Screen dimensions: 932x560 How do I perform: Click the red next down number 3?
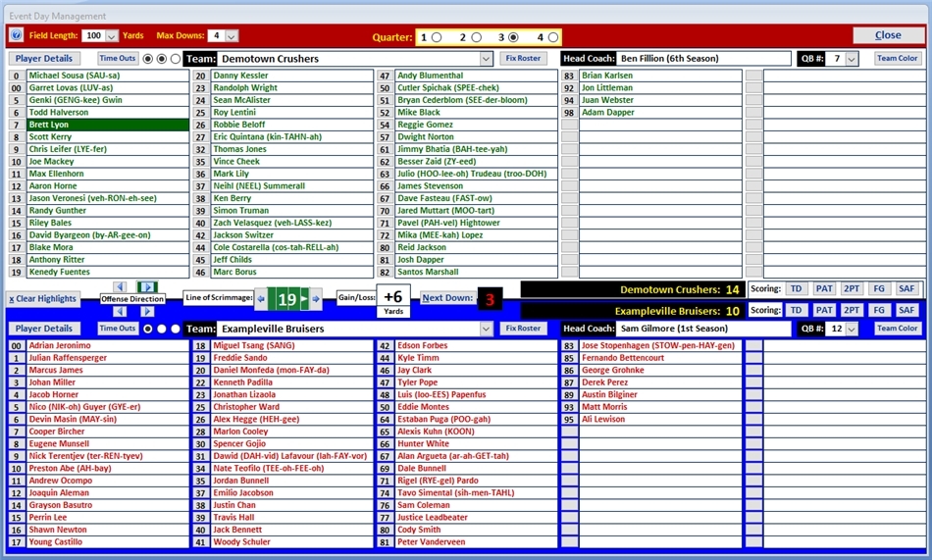(x=490, y=299)
